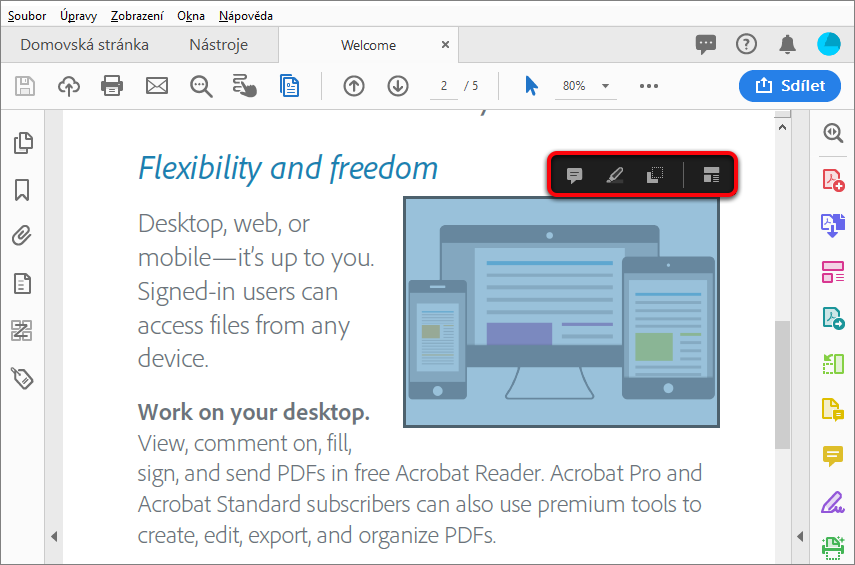The image size is (855, 565).
Task: Go to next page arrow
Action: coord(398,86)
